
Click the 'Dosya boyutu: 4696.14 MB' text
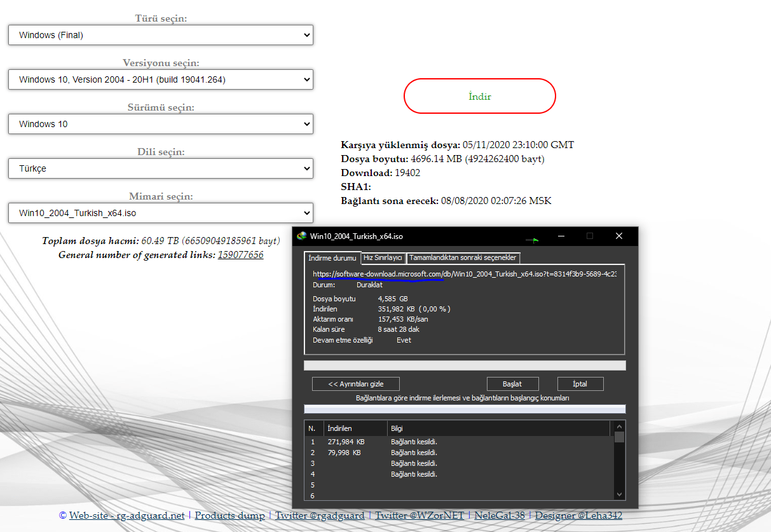point(442,159)
